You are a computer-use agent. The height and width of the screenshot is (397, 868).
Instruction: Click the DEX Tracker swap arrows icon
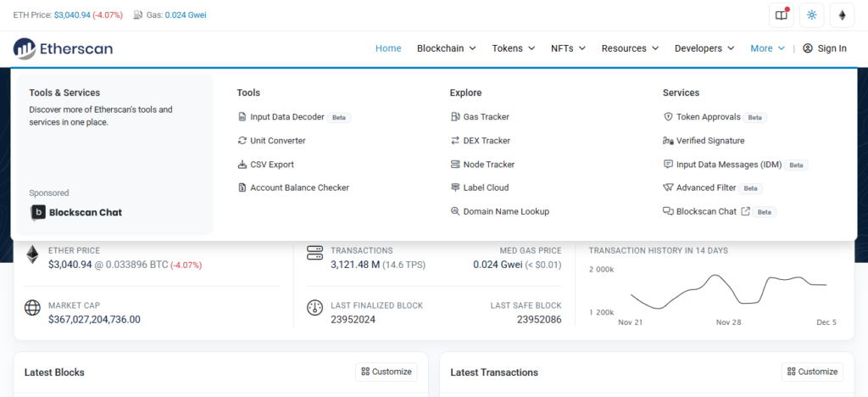pos(455,141)
